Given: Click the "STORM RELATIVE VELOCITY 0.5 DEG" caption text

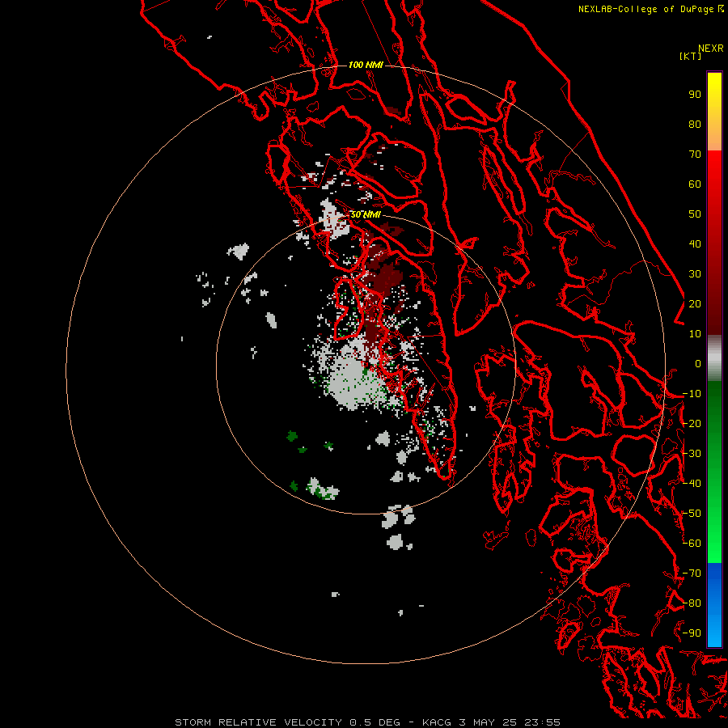Looking at the screenshot, I should (x=287, y=722).
